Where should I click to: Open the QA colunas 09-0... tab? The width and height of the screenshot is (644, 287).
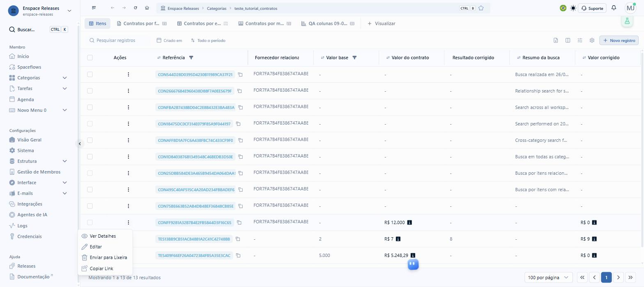[327, 23]
